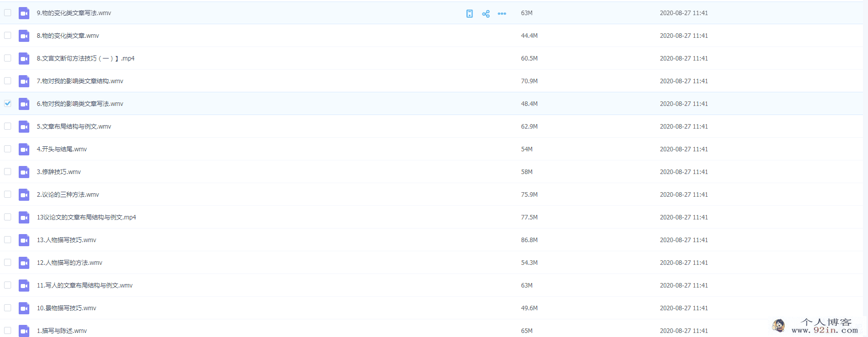Click the video icon of 6.物对我的影响类文章写法.wmv
Image resolution: width=868 pixels, height=337 pixels.
tap(24, 104)
